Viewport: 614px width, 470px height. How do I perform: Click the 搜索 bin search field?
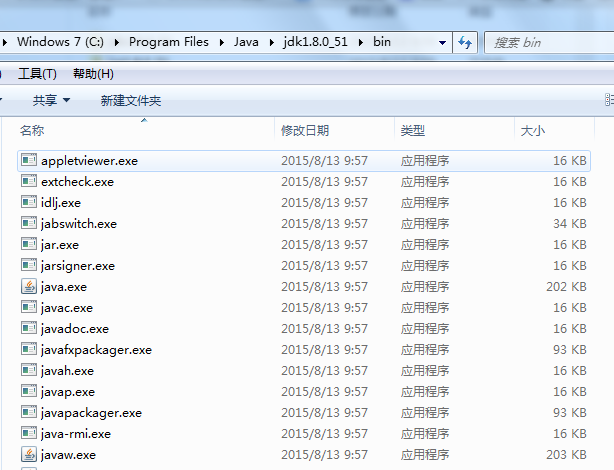549,42
